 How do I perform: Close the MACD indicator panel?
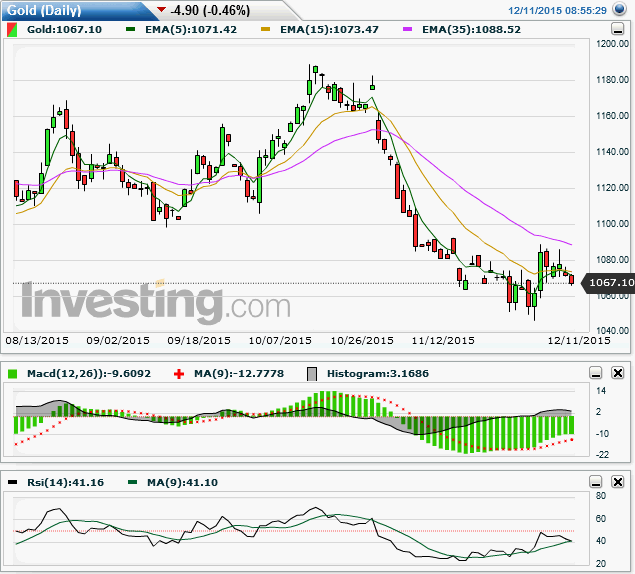click(618, 373)
